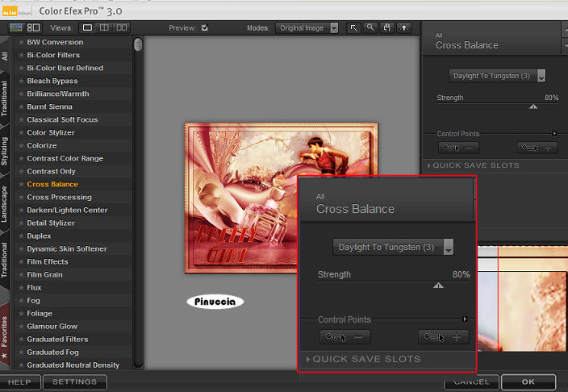568x392 pixels.
Task: Click add control point button in upper-right panel
Action: (x=537, y=148)
